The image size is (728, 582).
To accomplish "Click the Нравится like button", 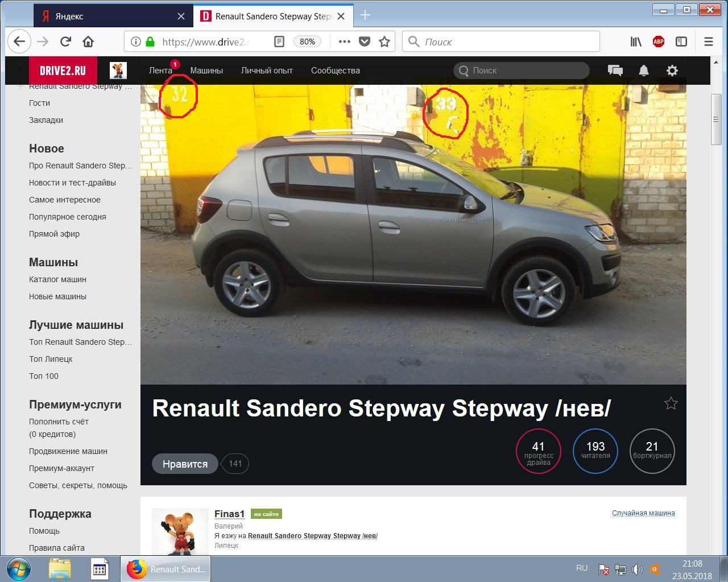I will (185, 464).
